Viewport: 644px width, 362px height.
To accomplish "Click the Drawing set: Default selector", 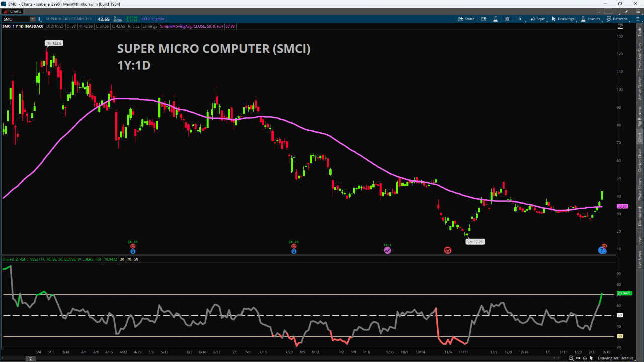I will pyautogui.click(x=616, y=358).
